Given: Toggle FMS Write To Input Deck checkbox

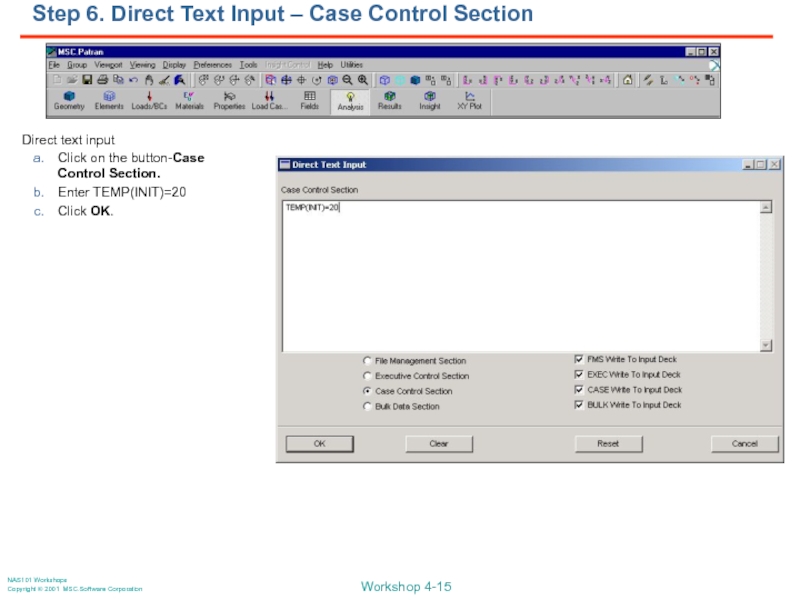Looking at the screenshot, I should (x=579, y=359).
